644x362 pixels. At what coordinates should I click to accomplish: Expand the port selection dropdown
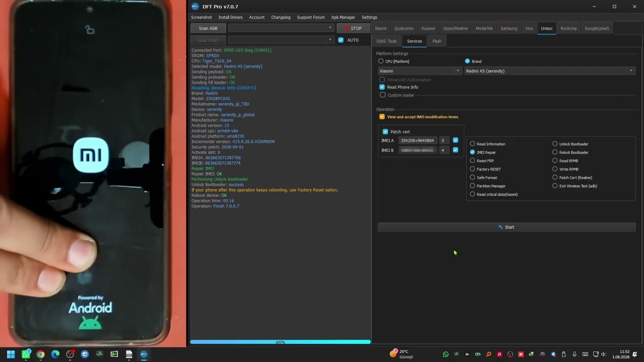click(281, 40)
